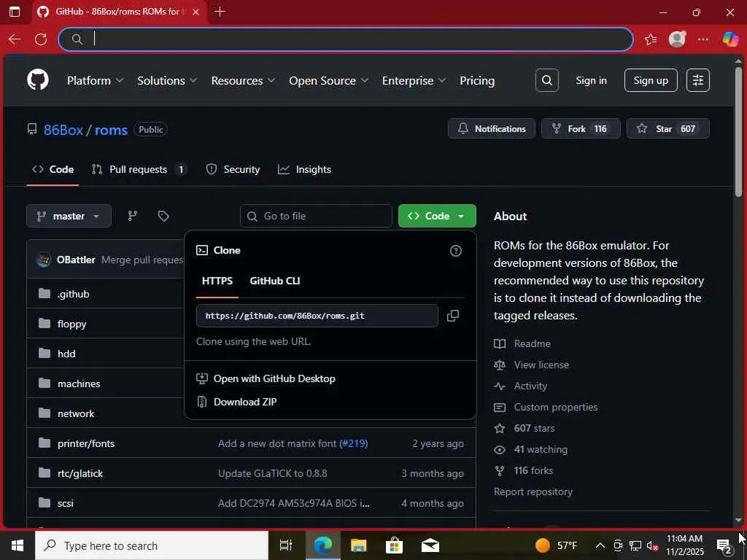The image size is (747, 560).
Task: Open the 86Box owner link
Action: tap(63, 130)
